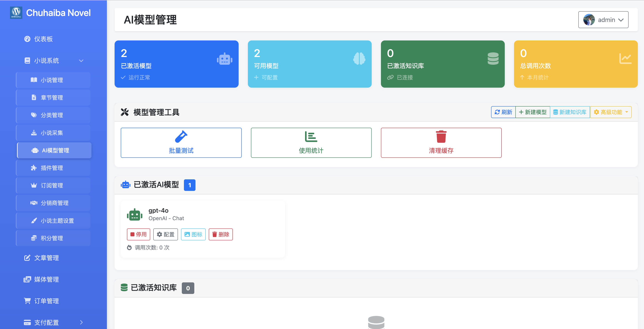Click the 支付配置 card icon
Viewport: 644px width, 329px height.
[x=27, y=322]
